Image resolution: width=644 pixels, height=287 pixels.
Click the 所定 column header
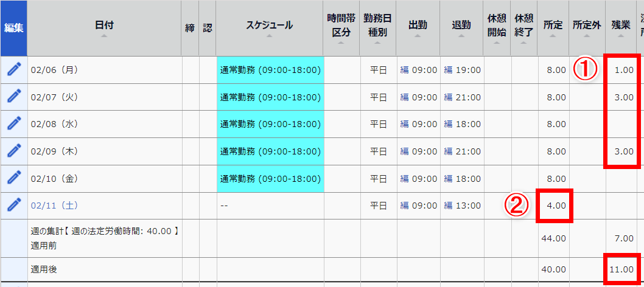(553, 26)
